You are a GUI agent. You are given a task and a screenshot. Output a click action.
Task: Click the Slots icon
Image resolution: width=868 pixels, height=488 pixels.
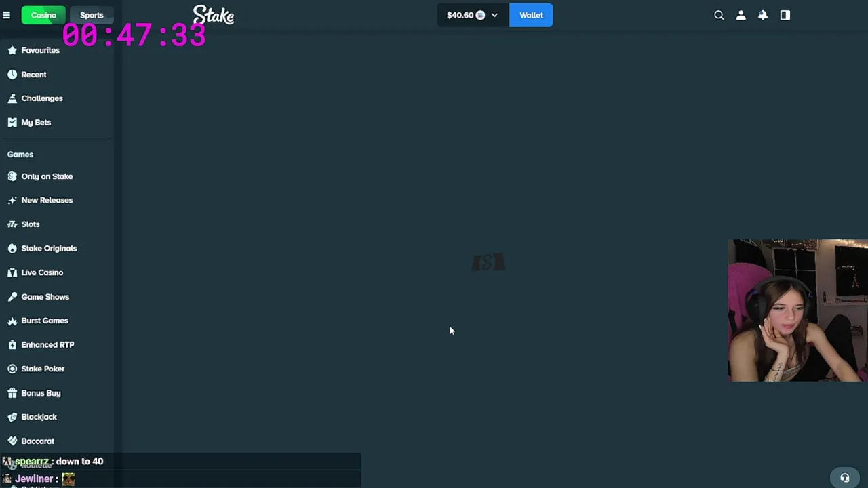click(12, 224)
